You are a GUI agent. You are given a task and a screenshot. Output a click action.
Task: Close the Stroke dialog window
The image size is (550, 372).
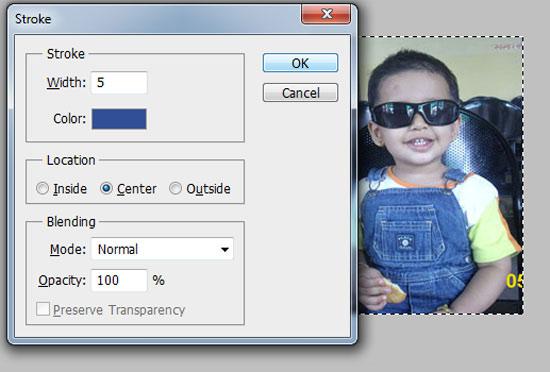326,14
